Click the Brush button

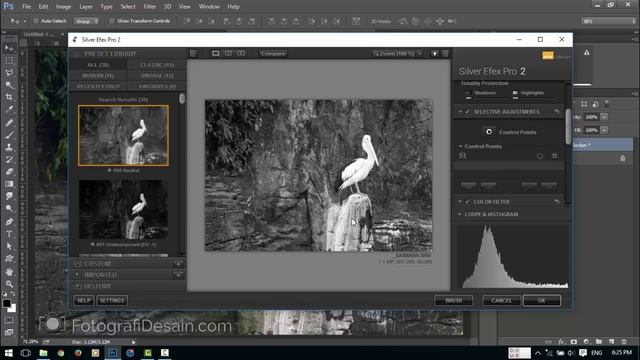(x=453, y=300)
